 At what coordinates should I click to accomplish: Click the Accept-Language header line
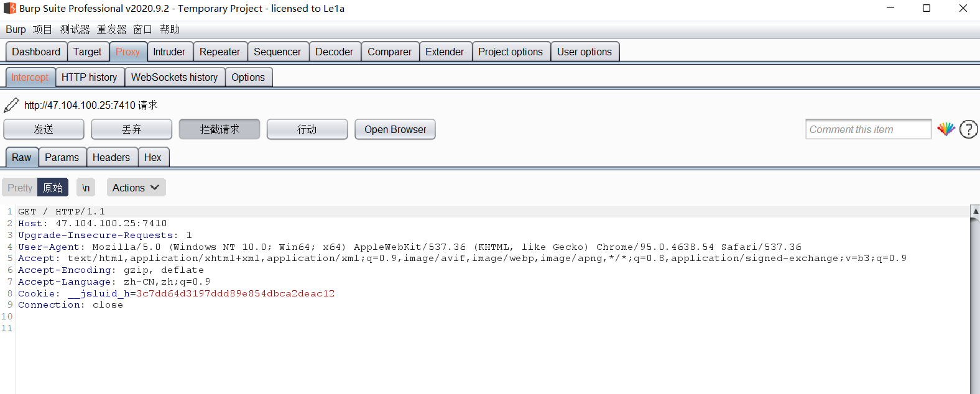click(114, 282)
